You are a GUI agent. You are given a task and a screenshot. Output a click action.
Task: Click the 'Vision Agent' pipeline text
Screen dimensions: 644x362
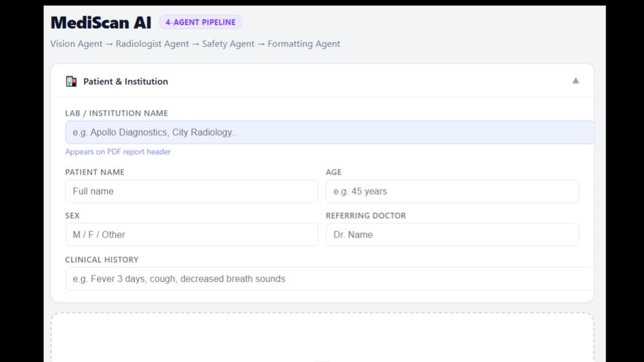[x=76, y=44]
